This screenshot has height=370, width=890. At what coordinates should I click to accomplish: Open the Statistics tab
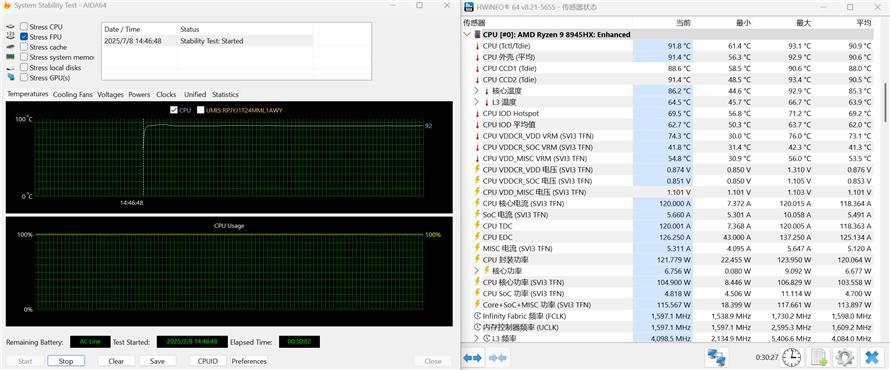click(225, 95)
